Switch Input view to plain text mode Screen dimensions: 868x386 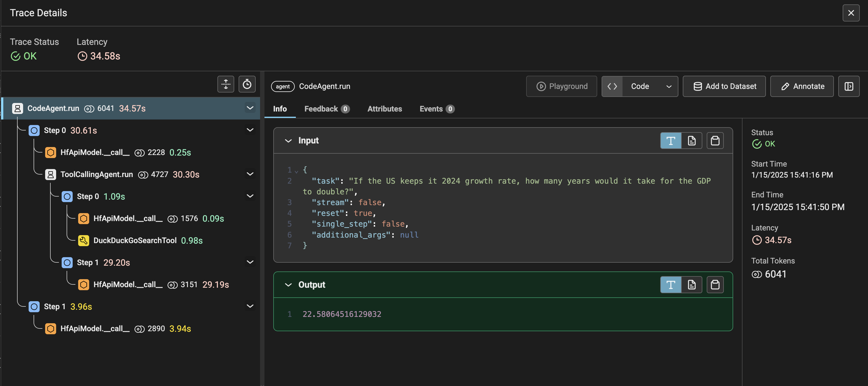tap(671, 141)
